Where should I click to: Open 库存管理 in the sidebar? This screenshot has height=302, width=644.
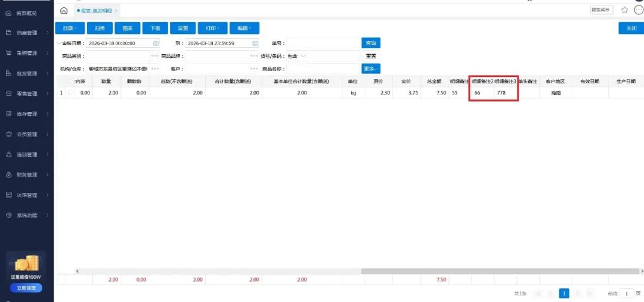pos(27,114)
